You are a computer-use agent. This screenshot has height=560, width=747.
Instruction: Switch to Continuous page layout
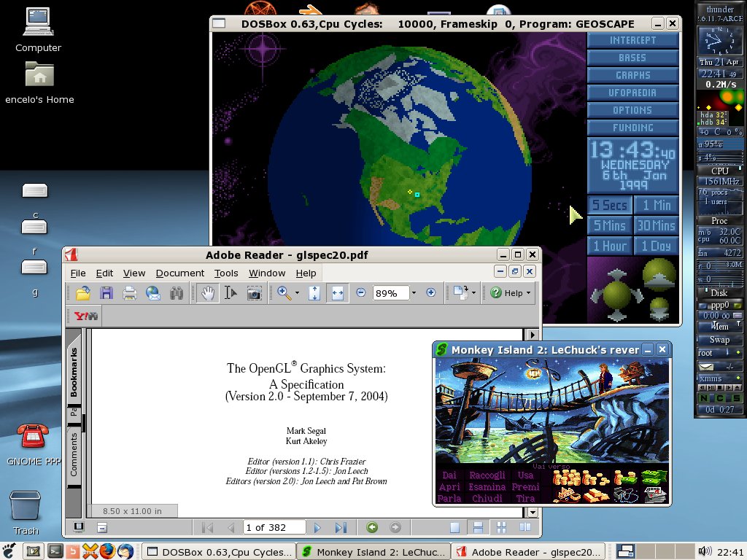coord(478,527)
